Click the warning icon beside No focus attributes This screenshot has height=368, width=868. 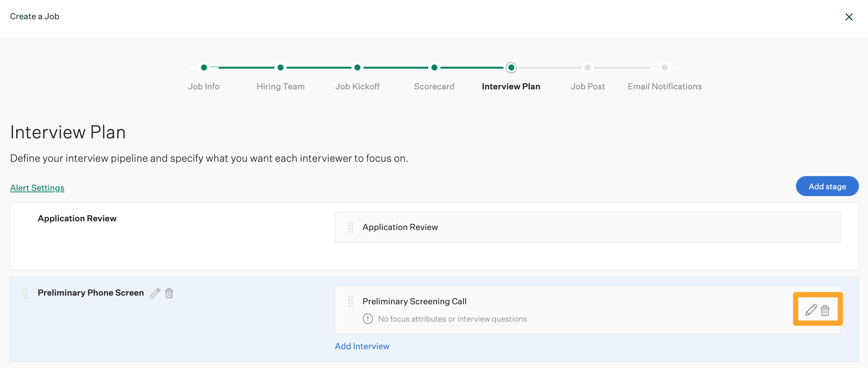click(x=368, y=319)
